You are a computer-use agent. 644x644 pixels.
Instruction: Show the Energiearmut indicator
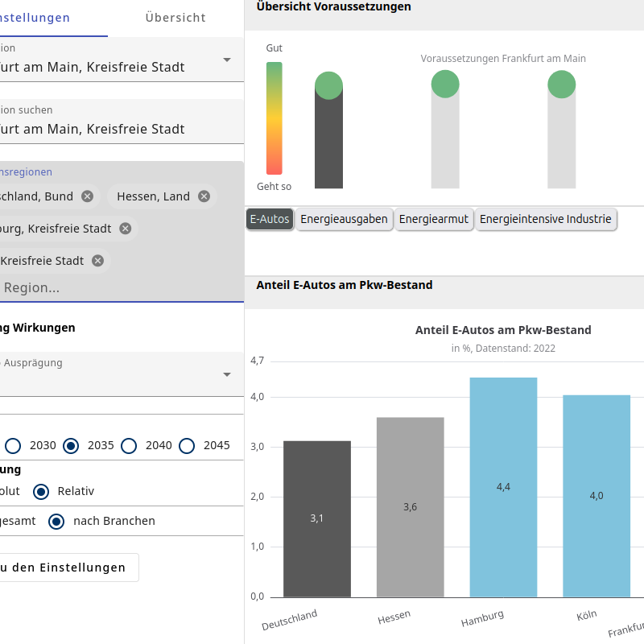tap(433, 219)
